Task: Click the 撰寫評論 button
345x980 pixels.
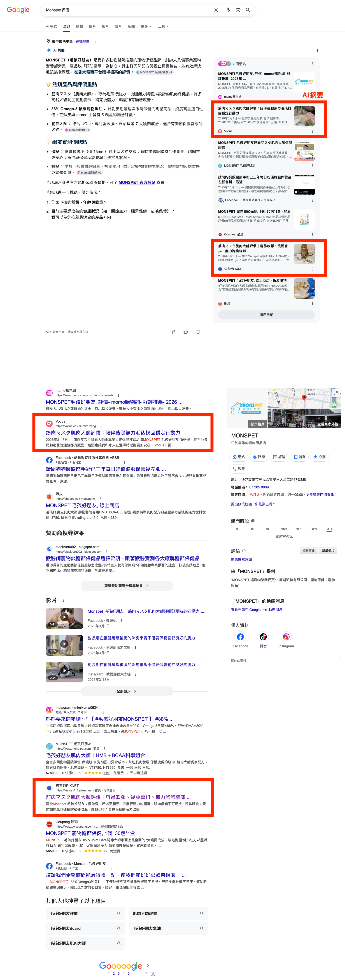Action: click(308, 551)
